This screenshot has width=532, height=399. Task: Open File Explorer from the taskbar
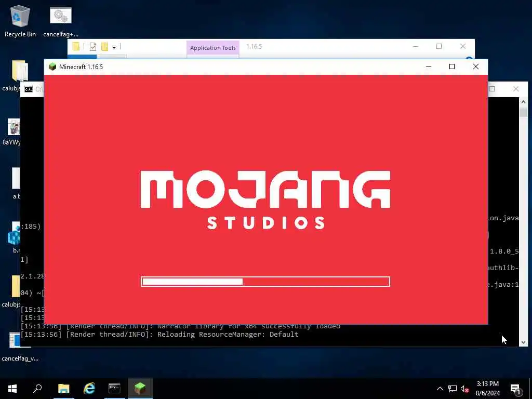point(63,389)
